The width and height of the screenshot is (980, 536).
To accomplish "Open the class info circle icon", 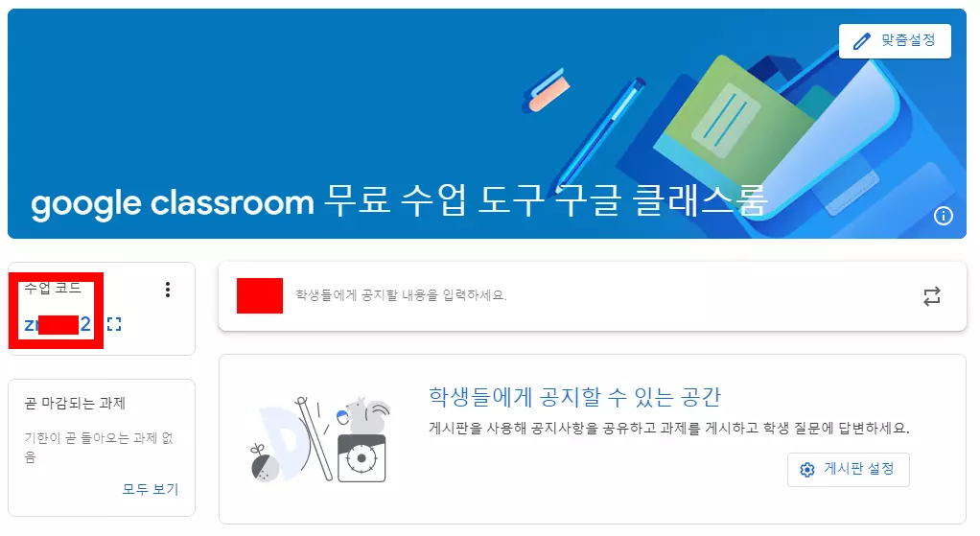I will tap(944, 216).
